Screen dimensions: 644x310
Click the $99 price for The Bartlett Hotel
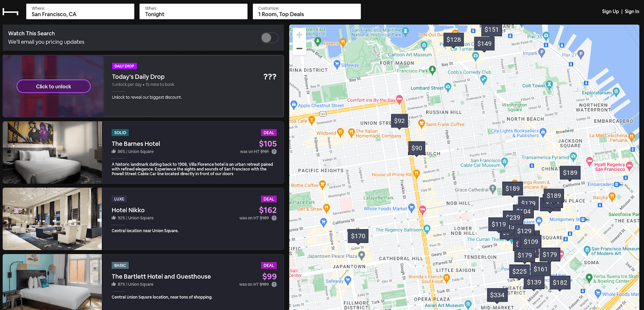coord(269,276)
